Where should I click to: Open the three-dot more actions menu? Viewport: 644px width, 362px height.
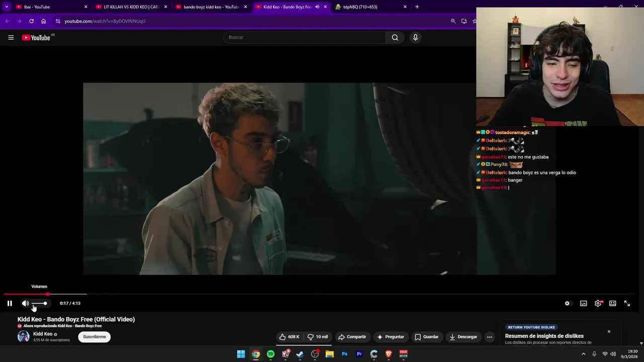490,337
